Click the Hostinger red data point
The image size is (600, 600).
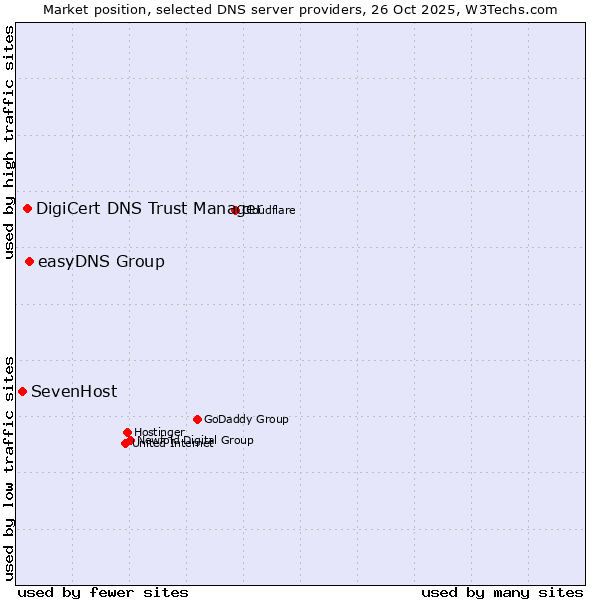(127, 432)
